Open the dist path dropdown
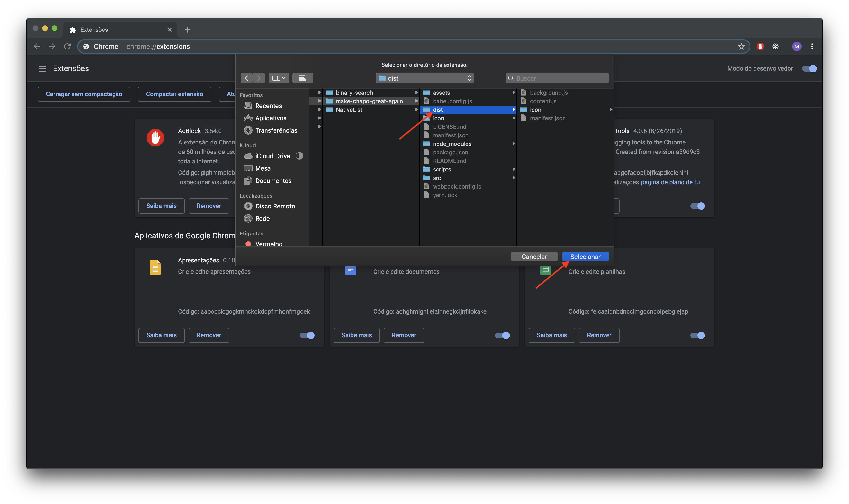Image resolution: width=849 pixels, height=504 pixels. coord(424,78)
